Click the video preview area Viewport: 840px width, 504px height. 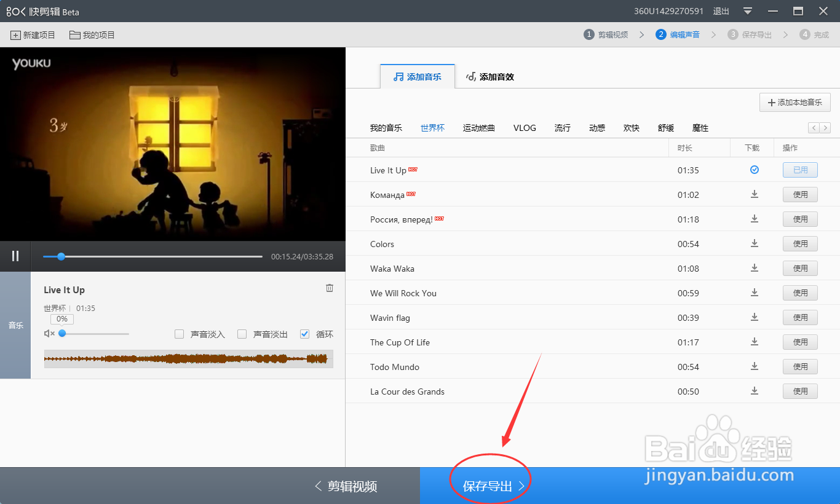[172, 144]
